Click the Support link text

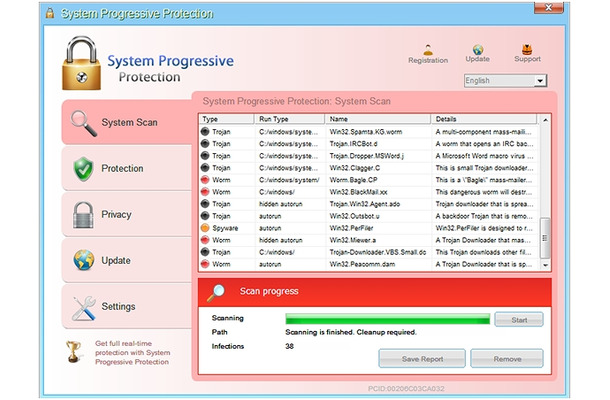[528, 59]
